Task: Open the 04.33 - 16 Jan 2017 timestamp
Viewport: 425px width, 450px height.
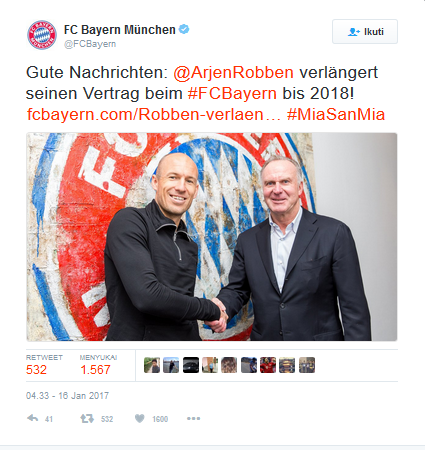Action: [x=67, y=396]
